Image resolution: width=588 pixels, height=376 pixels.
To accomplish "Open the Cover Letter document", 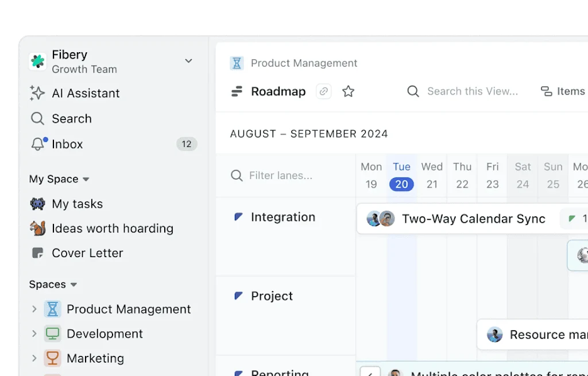I will [87, 253].
